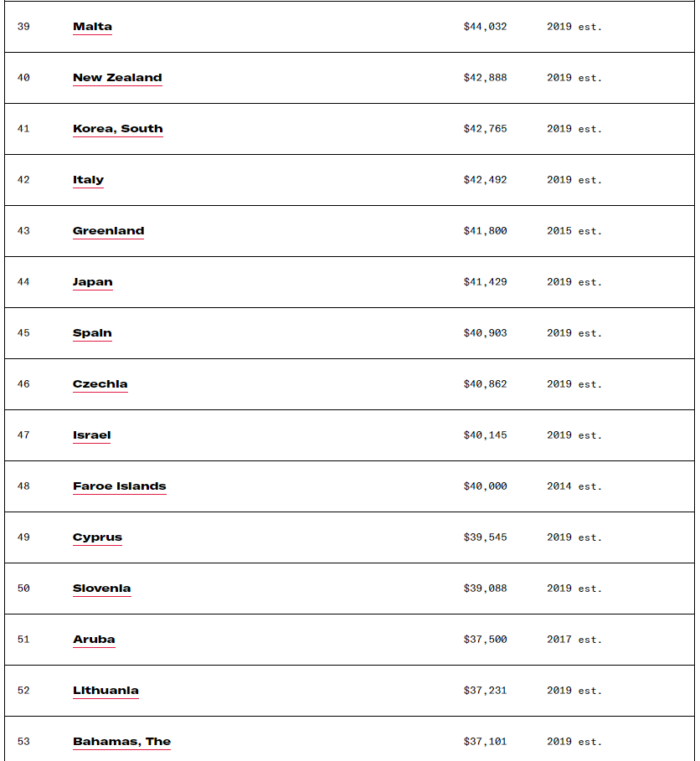Viewport: 700px width, 761px height.
Task: Go to the Slovenia page
Action: coord(101,589)
